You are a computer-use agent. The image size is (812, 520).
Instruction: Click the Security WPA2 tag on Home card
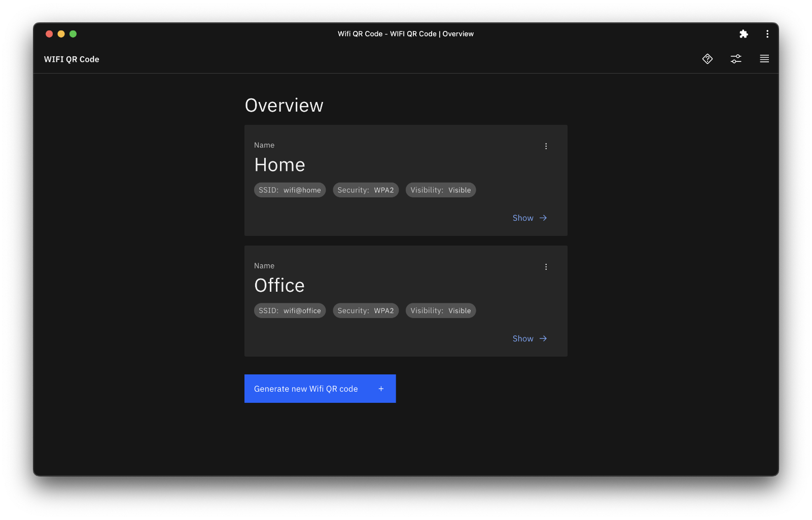[x=365, y=190]
